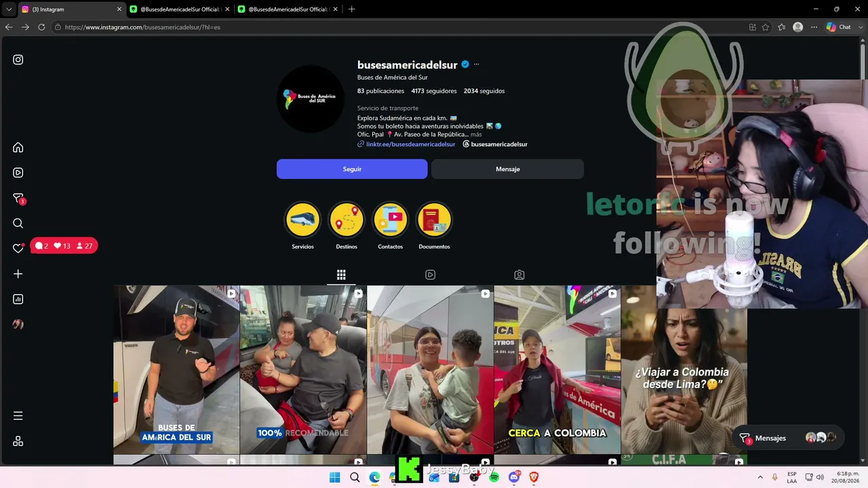This screenshot has height=488, width=868.
Task: View the 4173 seguidores list
Action: click(x=434, y=91)
